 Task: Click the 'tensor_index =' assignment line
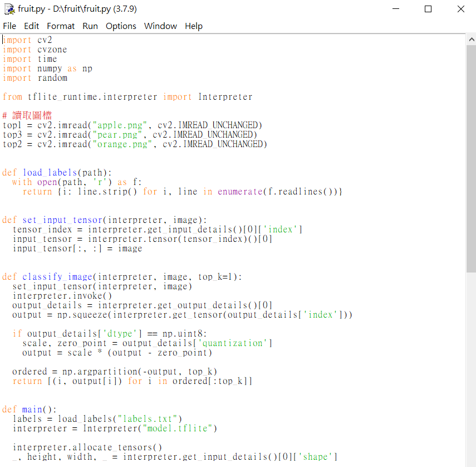[158, 230]
